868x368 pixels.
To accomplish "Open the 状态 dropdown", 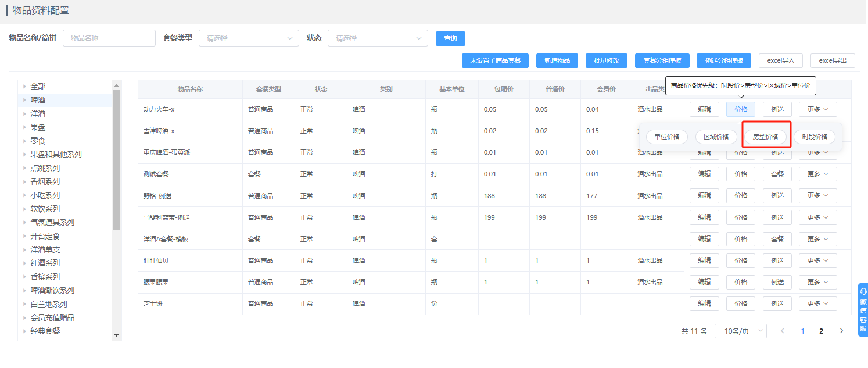I will point(378,38).
